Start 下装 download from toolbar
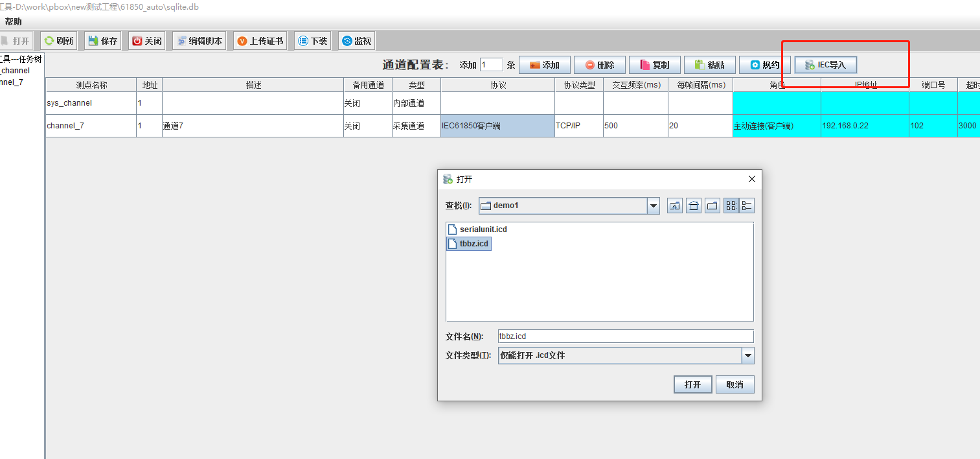Viewport: 980px width, 459px height. [x=313, y=41]
